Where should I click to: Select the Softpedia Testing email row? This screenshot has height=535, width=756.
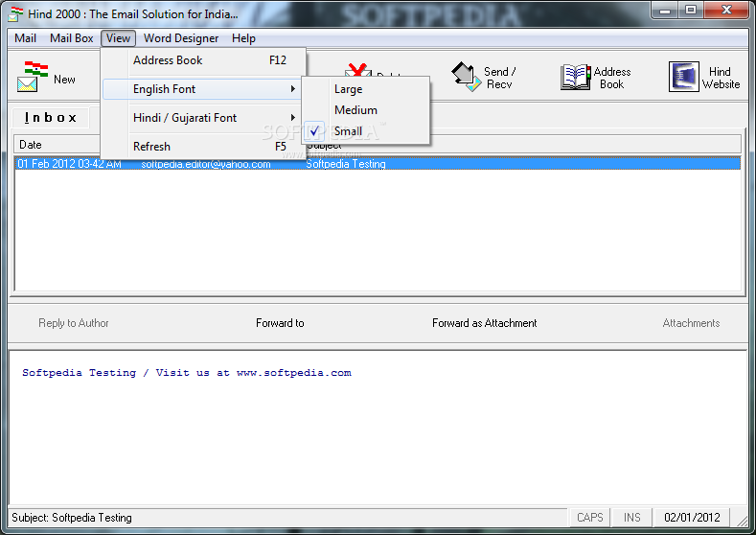tap(378, 164)
